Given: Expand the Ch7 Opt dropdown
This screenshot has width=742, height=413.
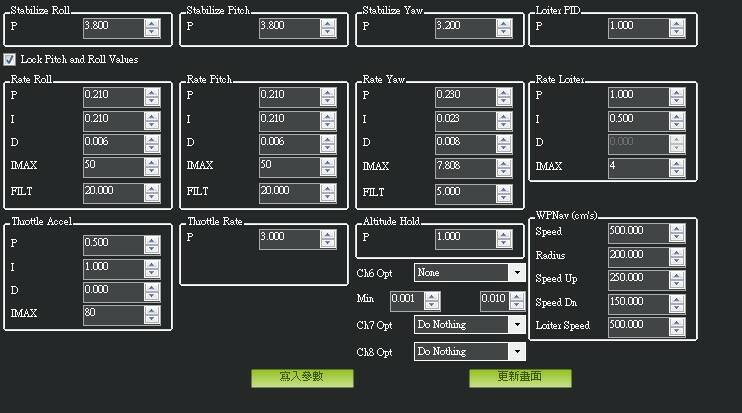Looking at the screenshot, I should tap(516, 324).
